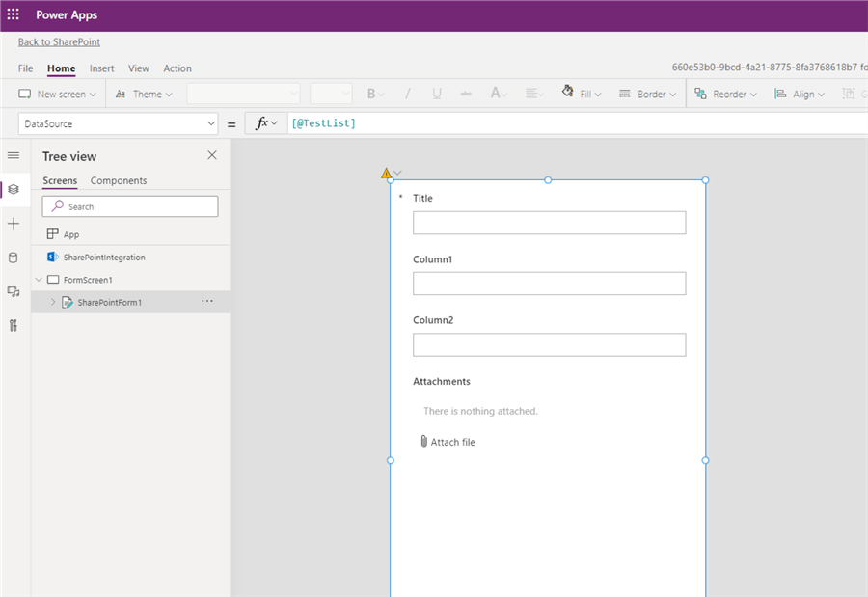Click the Back to SharePoint link

point(59,42)
